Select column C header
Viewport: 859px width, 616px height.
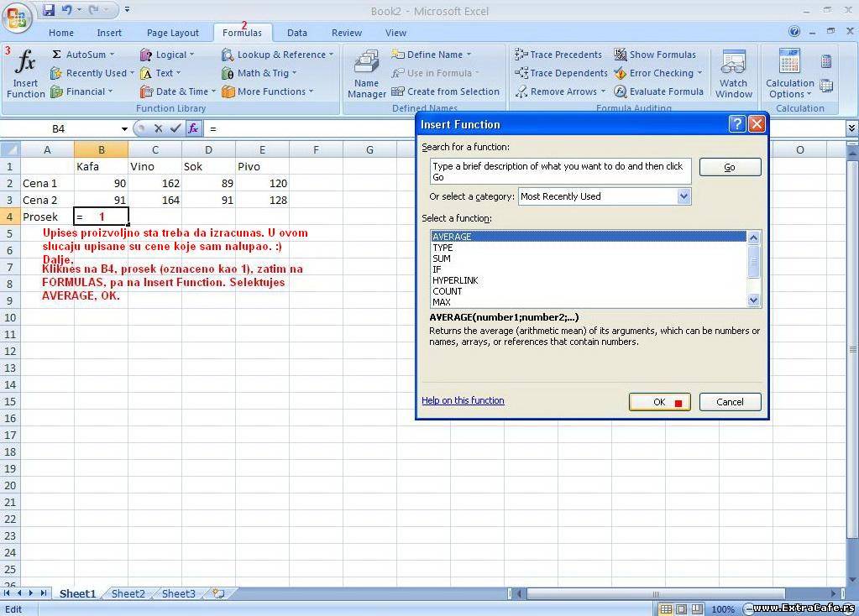(x=155, y=149)
